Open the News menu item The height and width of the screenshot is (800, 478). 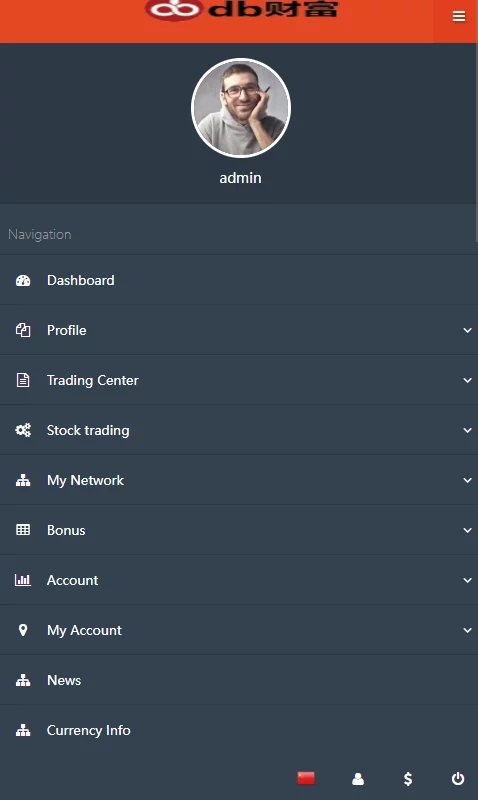pos(239,680)
